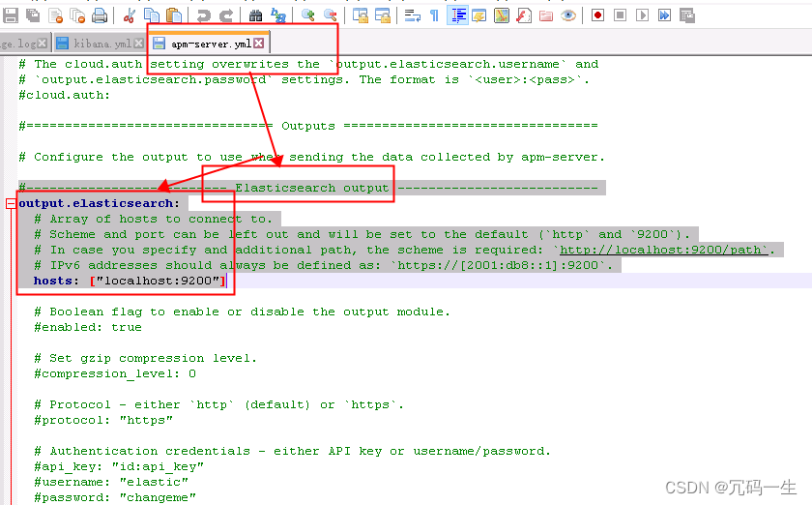Toggle the Word Wrap icon

[x=412, y=16]
